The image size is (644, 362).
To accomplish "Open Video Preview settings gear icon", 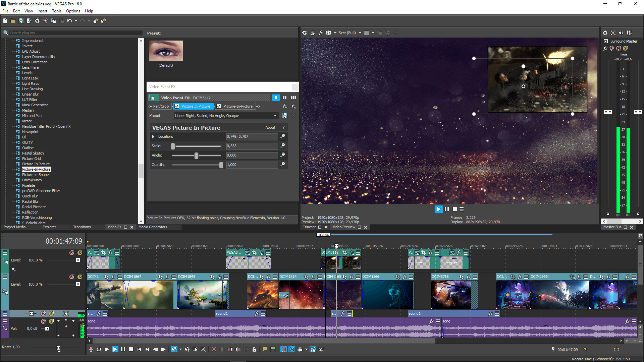I will click(x=305, y=33).
